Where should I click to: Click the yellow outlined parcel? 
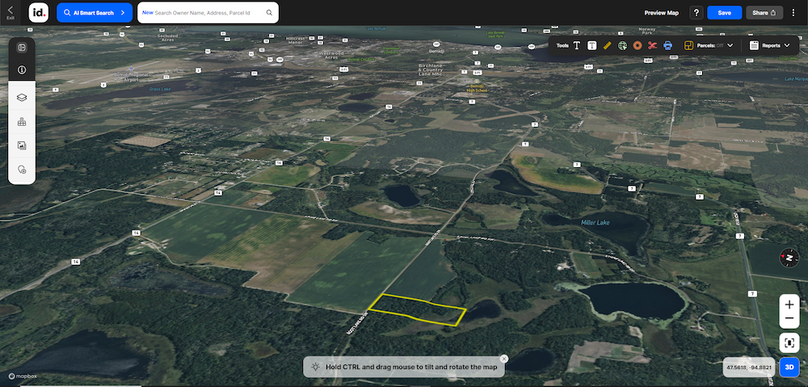point(418,309)
